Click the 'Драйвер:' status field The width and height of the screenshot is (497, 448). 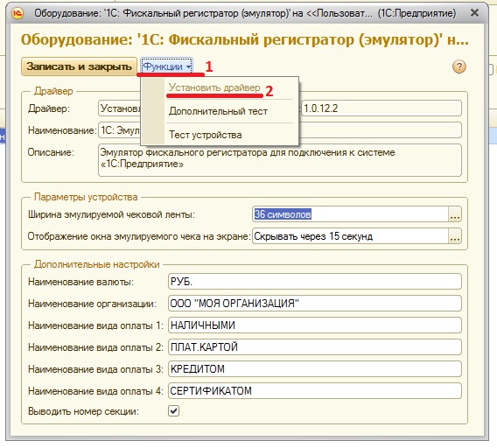120,108
